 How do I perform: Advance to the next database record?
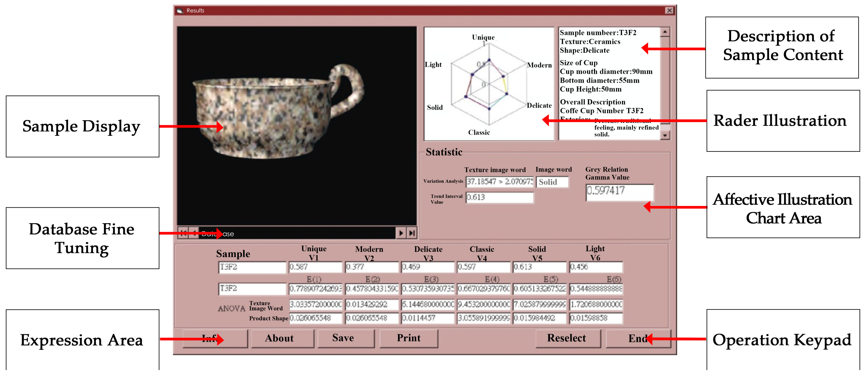pos(401,233)
